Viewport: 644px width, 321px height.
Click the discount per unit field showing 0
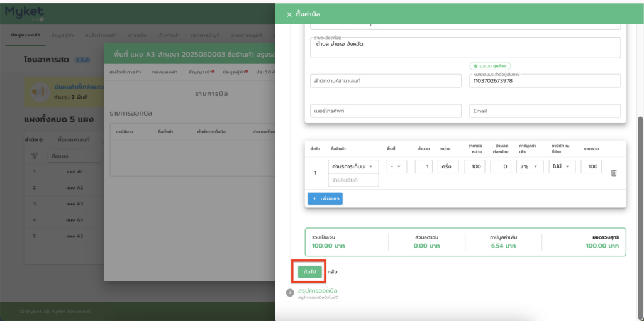click(x=501, y=166)
